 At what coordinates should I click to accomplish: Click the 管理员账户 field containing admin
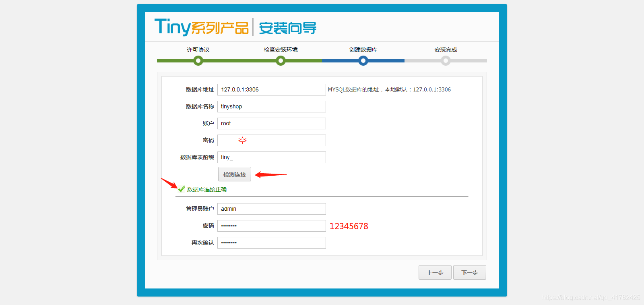[272, 209]
